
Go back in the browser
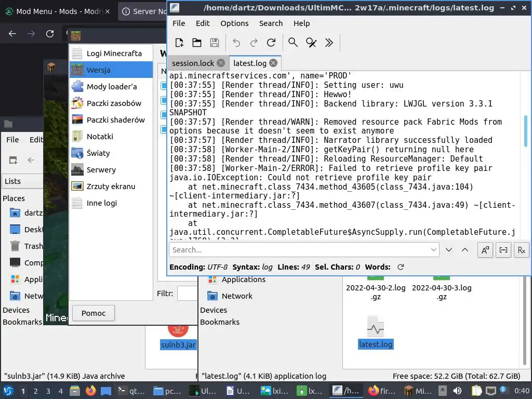coord(12,34)
